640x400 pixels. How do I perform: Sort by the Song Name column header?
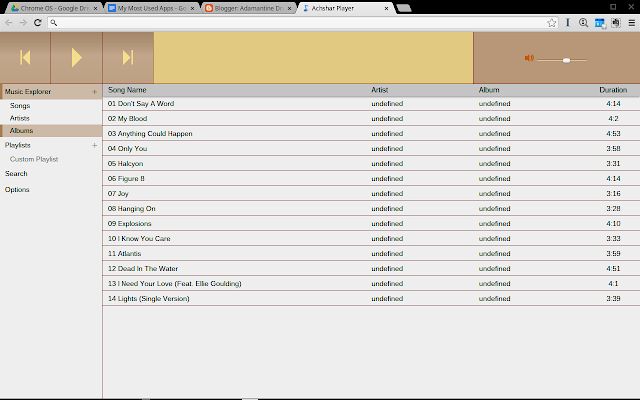[127, 90]
